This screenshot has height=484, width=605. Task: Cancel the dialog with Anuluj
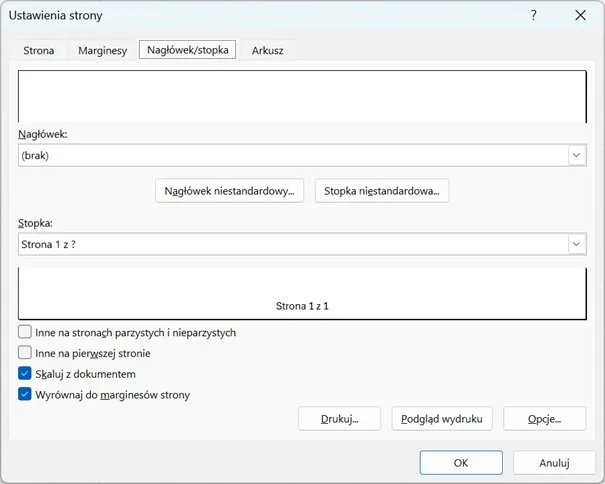pyautogui.click(x=554, y=463)
